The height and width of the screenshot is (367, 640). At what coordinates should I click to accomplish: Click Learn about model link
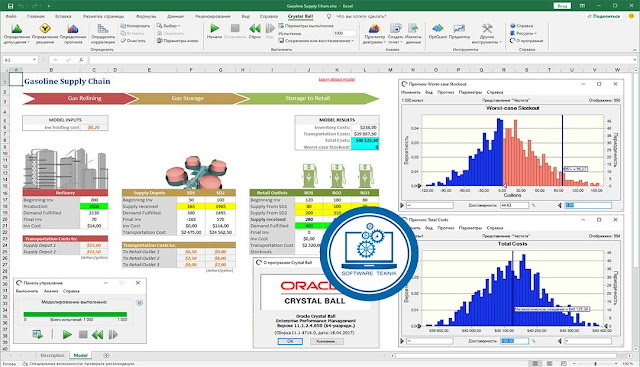pos(337,79)
